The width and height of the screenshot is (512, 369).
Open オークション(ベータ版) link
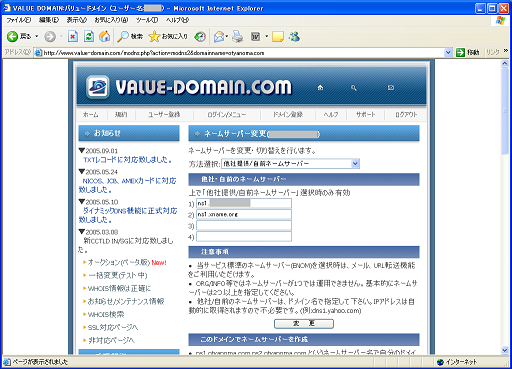click(x=119, y=263)
